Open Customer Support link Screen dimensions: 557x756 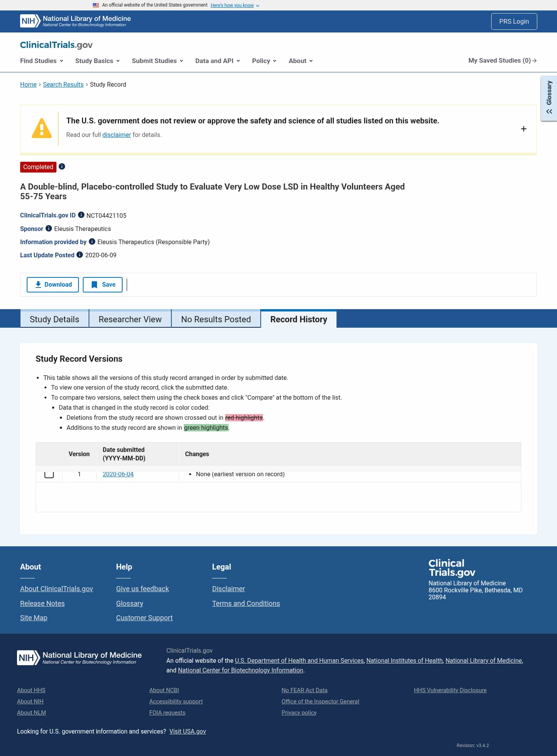144,617
